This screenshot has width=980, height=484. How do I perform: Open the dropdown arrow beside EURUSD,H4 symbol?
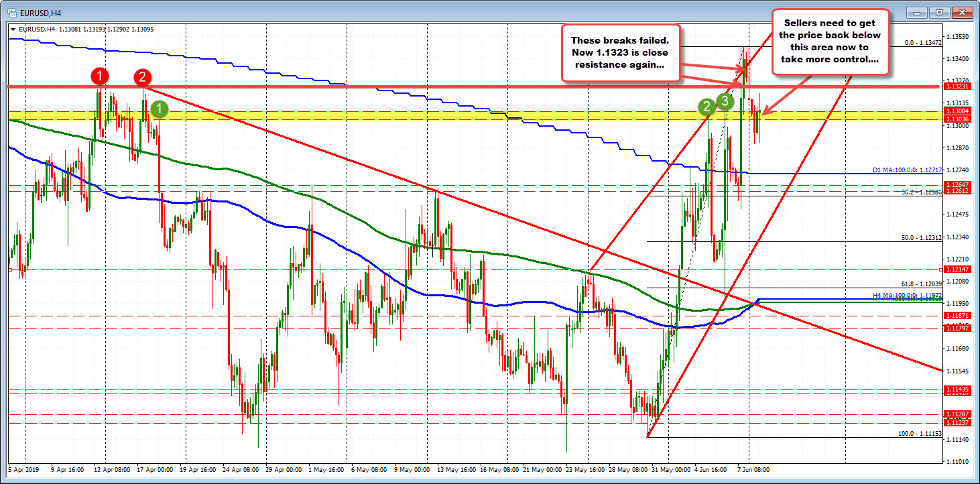click(14, 29)
